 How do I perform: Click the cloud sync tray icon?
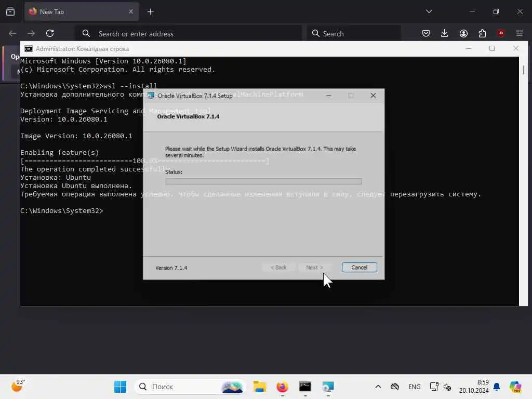(x=395, y=387)
